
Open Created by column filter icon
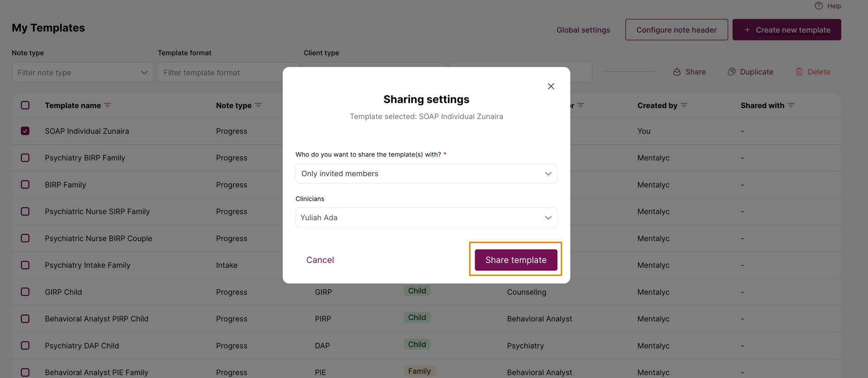point(684,105)
